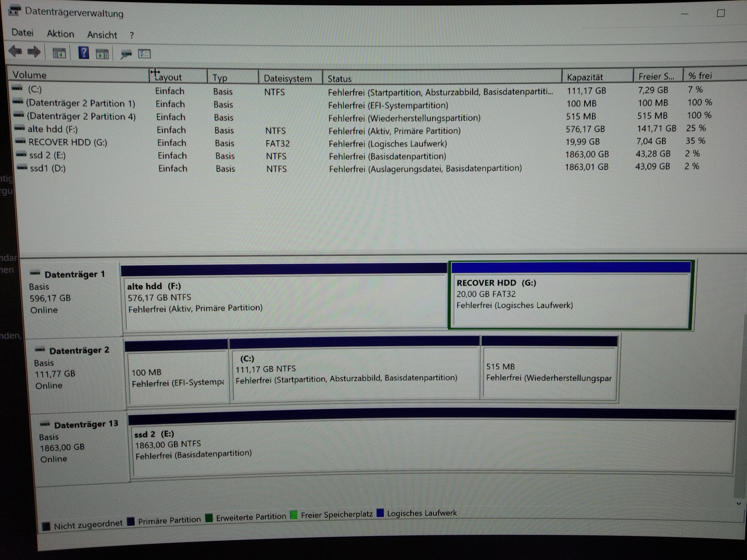This screenshot has height=560, width=747.
Task: Open the Datei menu
Action: pyautogui.click(x=22, y=33)
